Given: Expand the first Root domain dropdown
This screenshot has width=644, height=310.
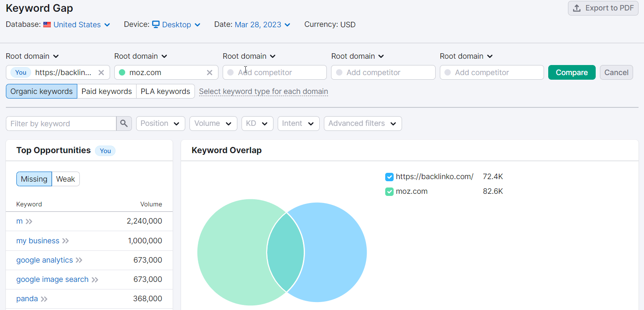Looking at the screenshot, I should pyautogui.click(x=32, y=56).
